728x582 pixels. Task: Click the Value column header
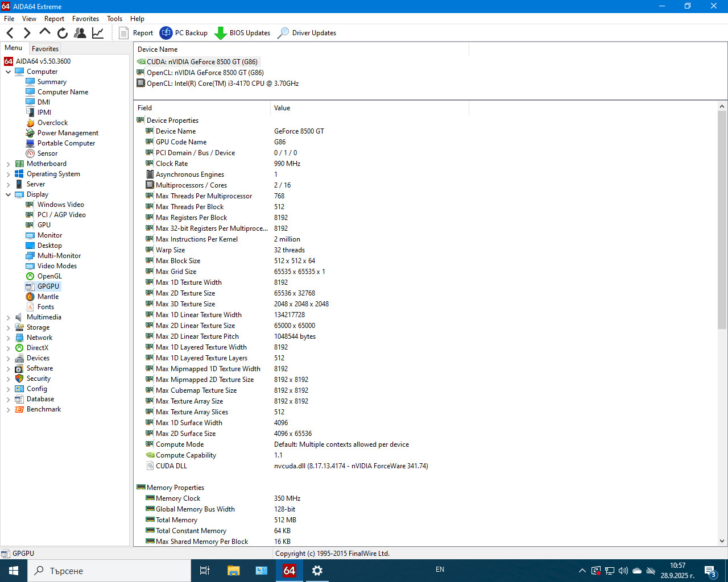tap(370, 108)
